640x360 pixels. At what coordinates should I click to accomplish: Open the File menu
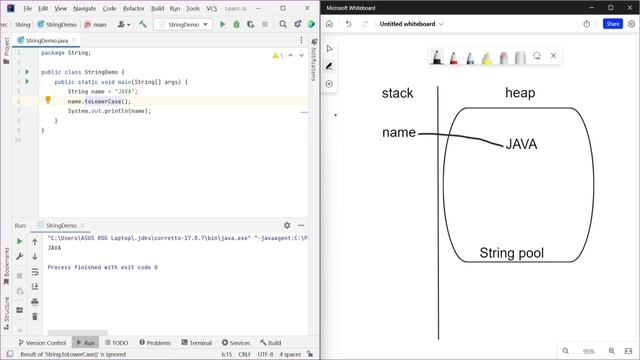click(27, 8)
